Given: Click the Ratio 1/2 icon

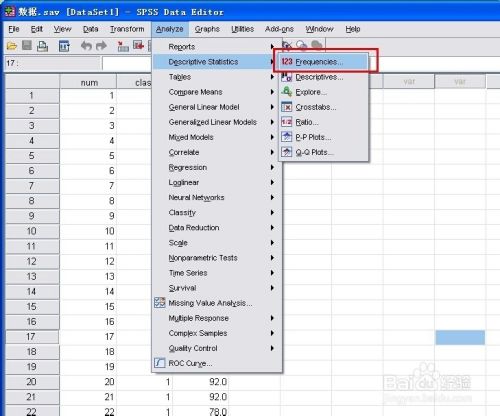Looking at the screenshot, I should click(x=287, y=122).
